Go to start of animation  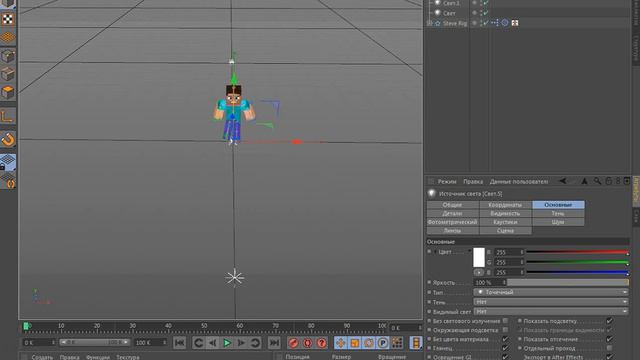point(179,343)
